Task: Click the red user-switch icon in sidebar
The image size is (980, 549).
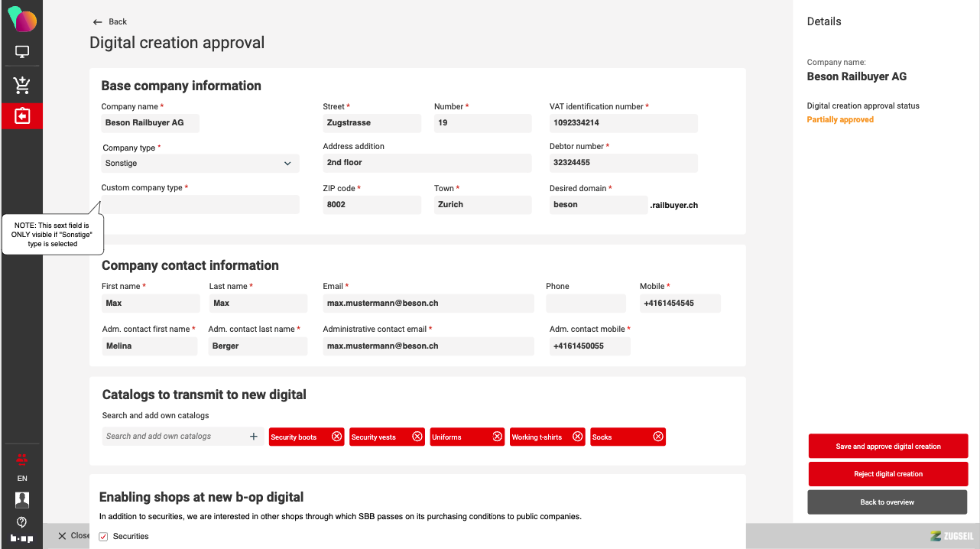Action: (22, 459)
